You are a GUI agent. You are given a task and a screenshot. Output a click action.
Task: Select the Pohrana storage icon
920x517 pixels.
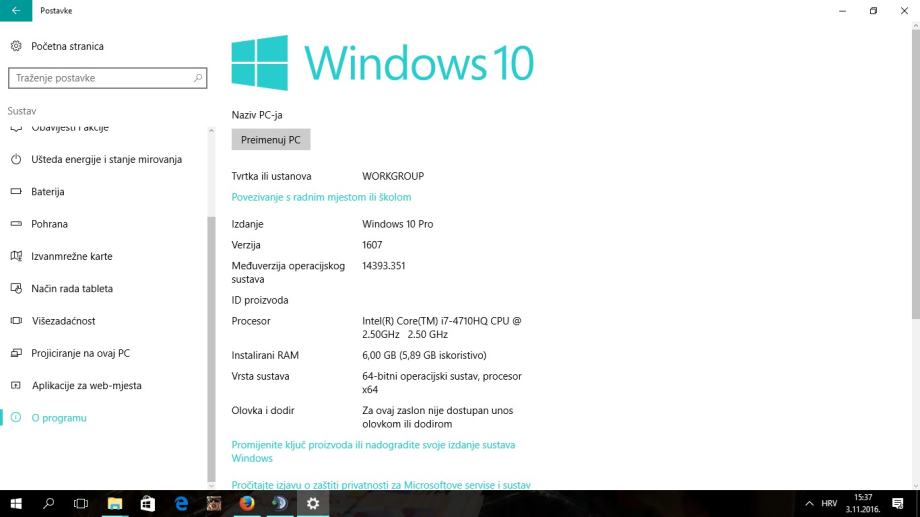16,224
